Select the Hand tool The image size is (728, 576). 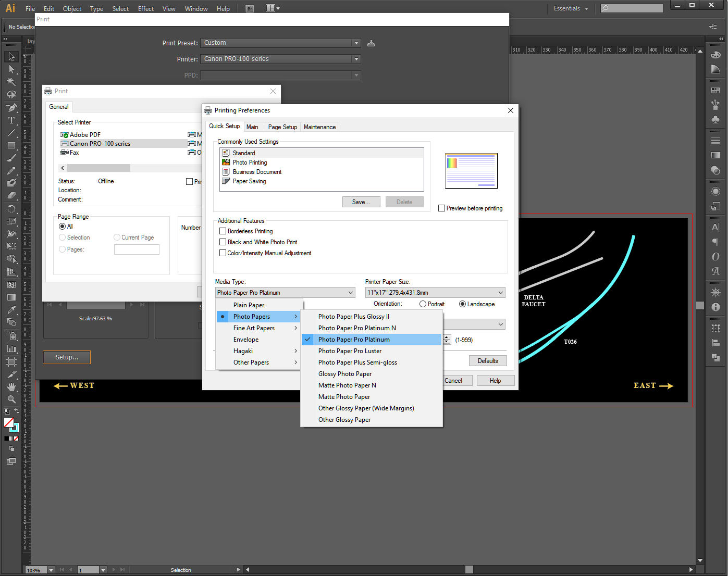pyautogui.click(x=11, y=387)
